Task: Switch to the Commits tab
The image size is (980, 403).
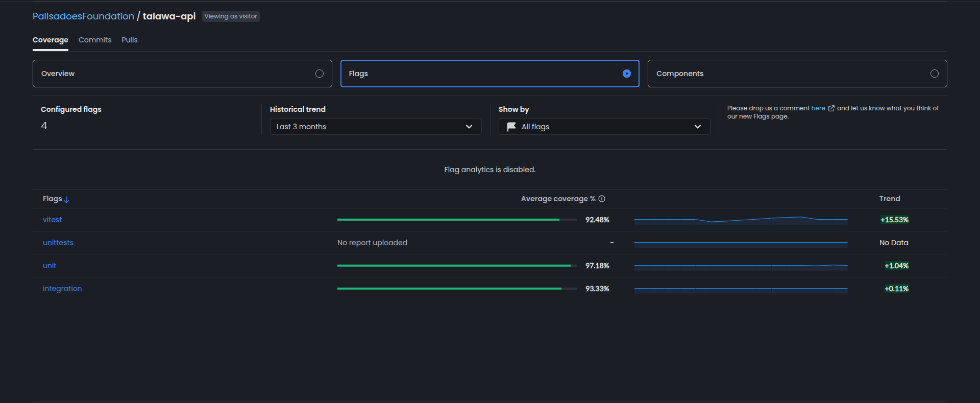Action: 95,40
